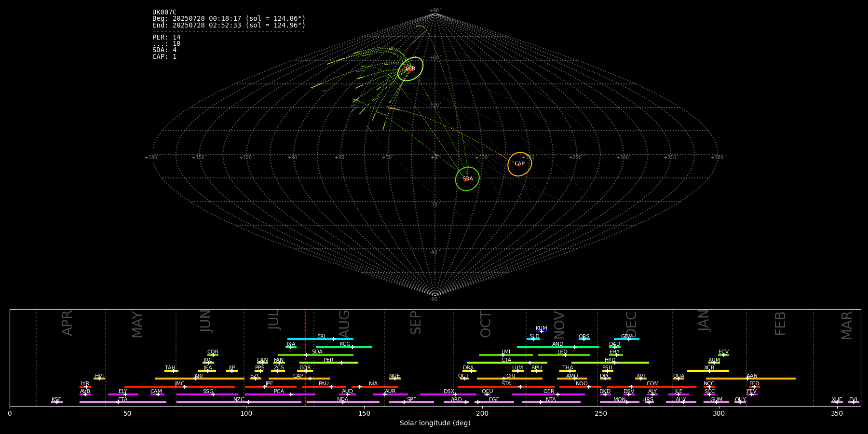Click the LEO shower bar in timeline
This screenshot has height=434, width=868.
click(x=564, y=355)
